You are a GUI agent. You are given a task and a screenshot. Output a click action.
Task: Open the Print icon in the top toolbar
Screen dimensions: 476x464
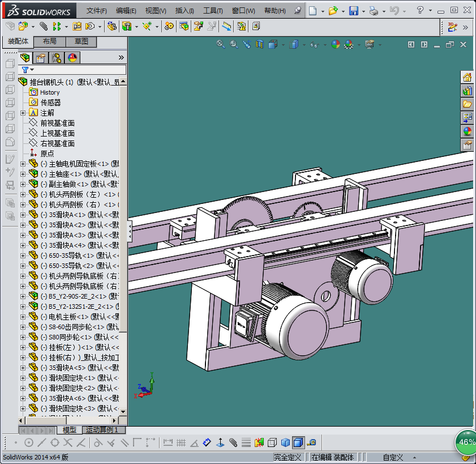tap(373, 11)
